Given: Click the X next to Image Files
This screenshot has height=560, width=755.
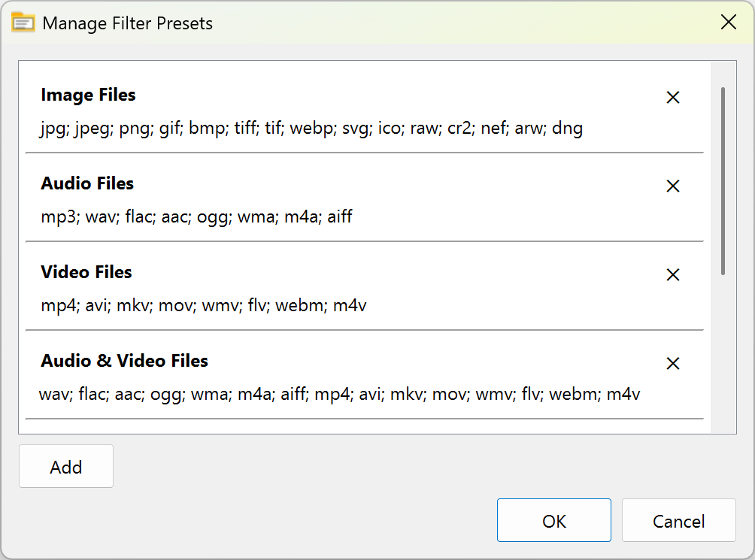Looking at the screenshot, I should pos(672,97).
